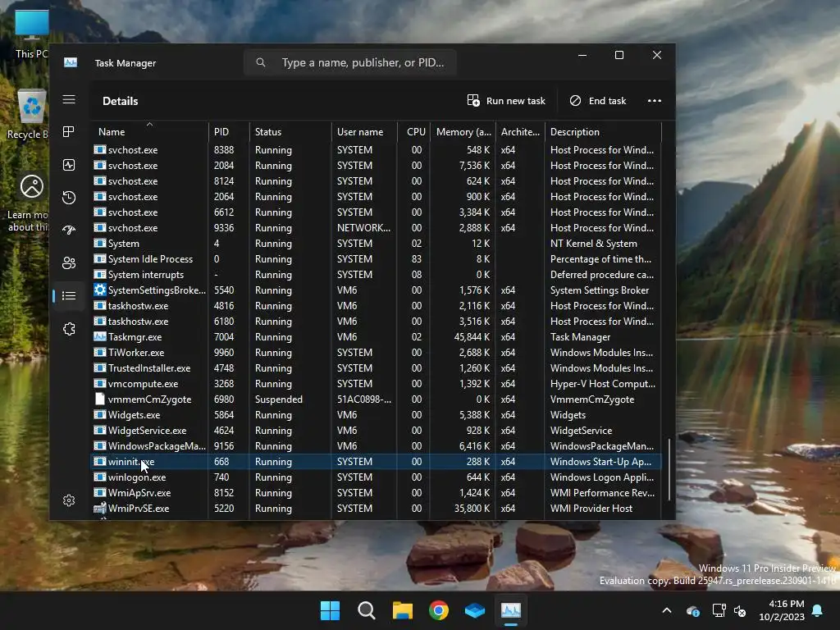
Task: Open the notification bell in system tray
Action: click(x=818, y=610)
